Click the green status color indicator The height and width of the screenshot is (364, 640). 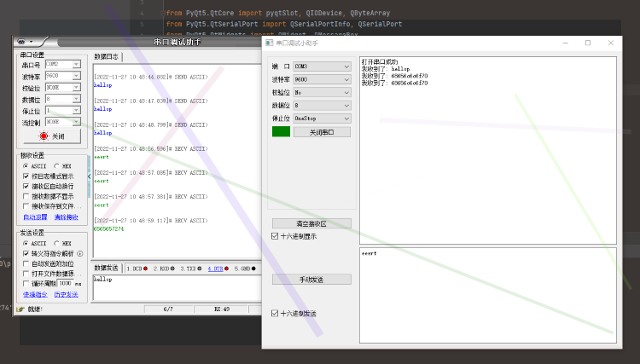pos(282,131)
